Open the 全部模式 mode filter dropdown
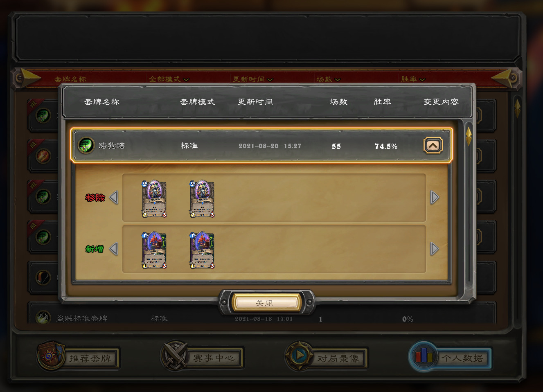This screenshot has height=392, width=543. tap(169, 79)
